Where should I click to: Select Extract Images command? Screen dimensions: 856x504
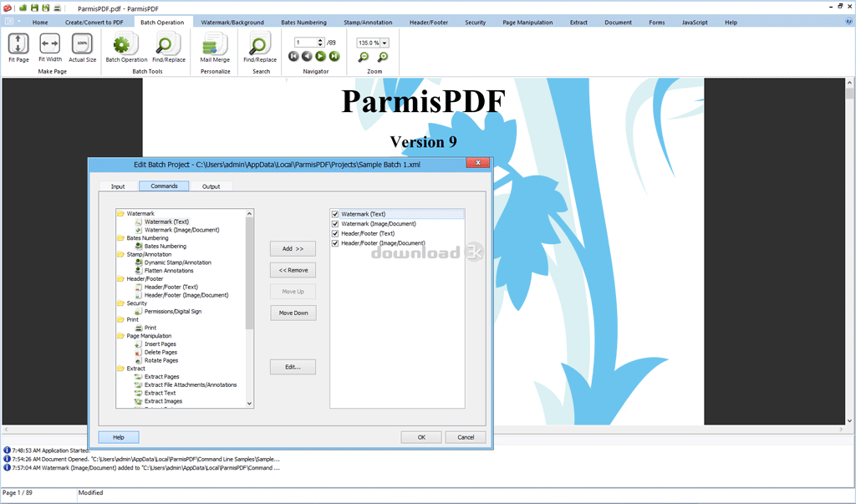coord(163,401)
